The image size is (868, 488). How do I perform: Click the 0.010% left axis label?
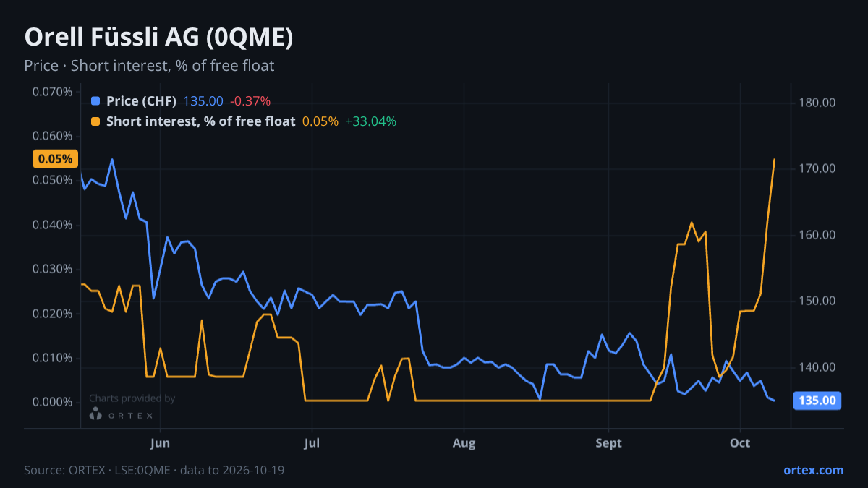[52, 358]
